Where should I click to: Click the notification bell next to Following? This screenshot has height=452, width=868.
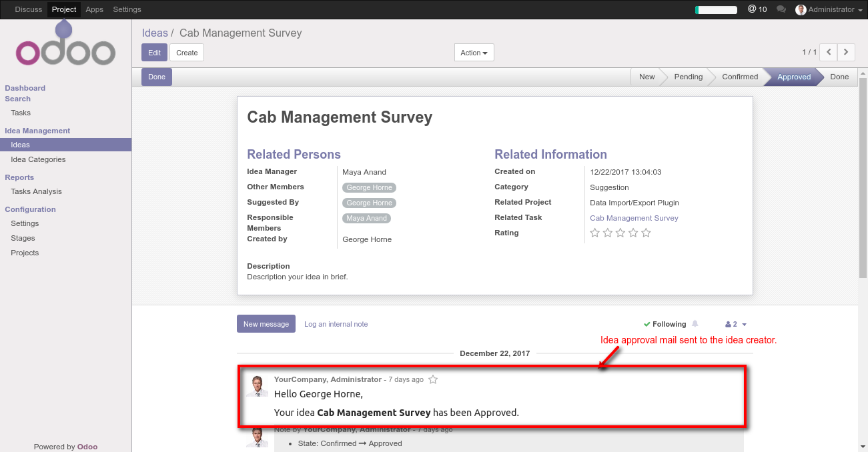pos(695,324)
